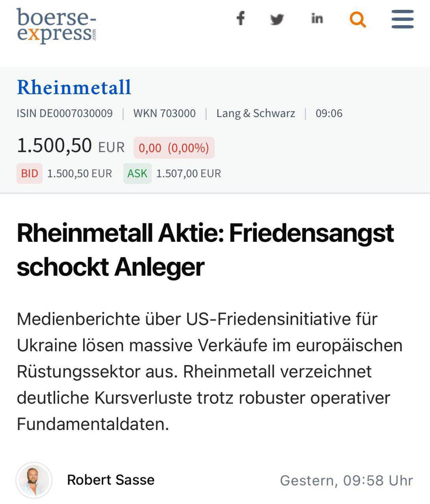Open the Friedensangst schockt Anleger headline
430x504 pixels.
click(205, 250)
